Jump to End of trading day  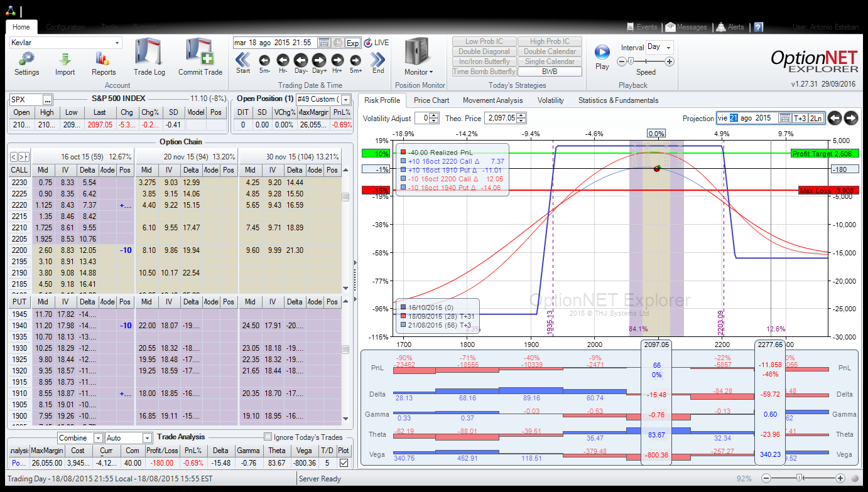(377, 60)
